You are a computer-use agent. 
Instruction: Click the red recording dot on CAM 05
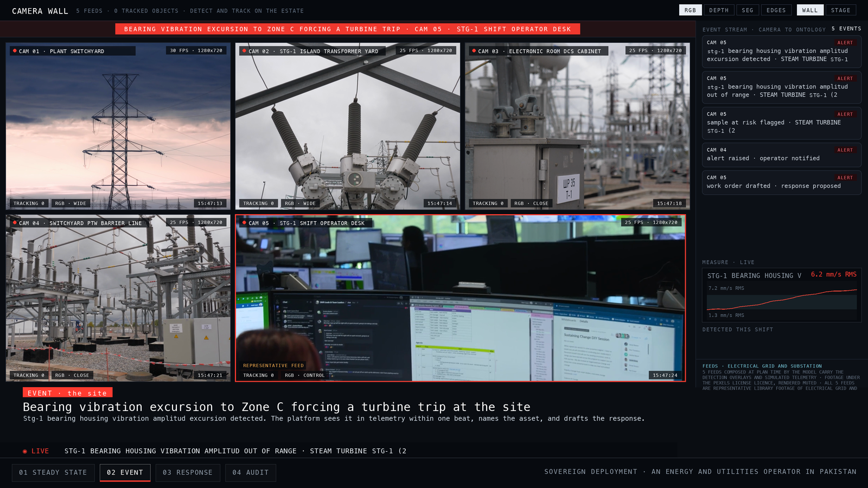pyautogui.click(x=244, y=223)
